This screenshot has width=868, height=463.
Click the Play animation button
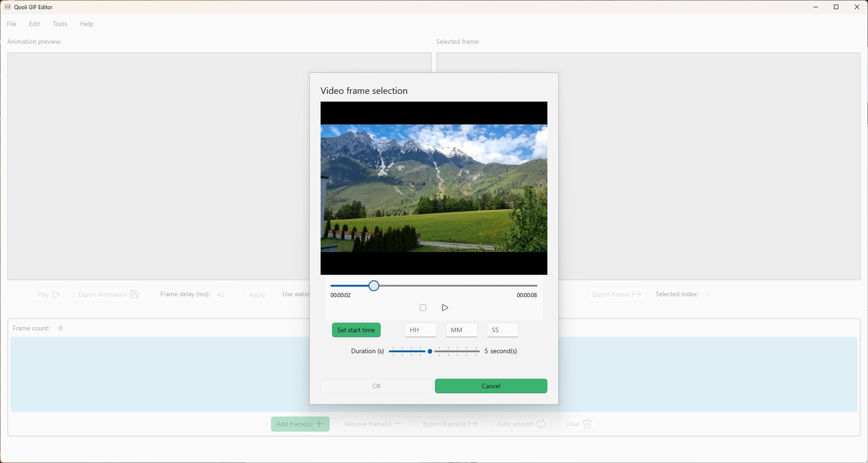point(49,294)
